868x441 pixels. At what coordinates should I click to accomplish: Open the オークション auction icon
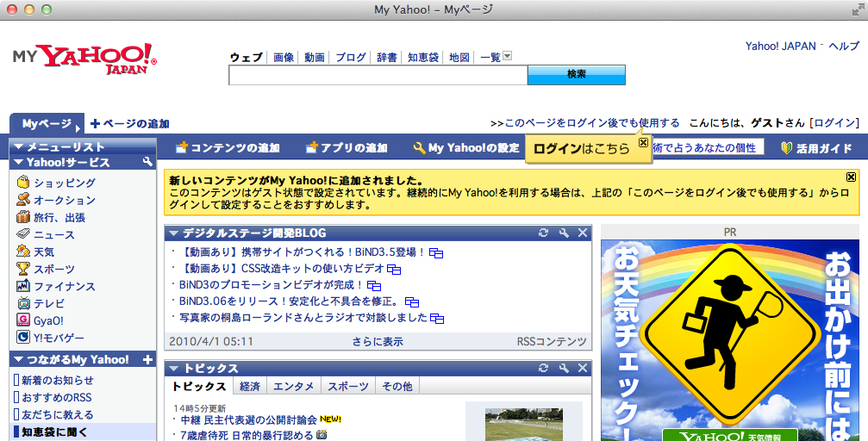pyautogui.click(x=23, y=199)
